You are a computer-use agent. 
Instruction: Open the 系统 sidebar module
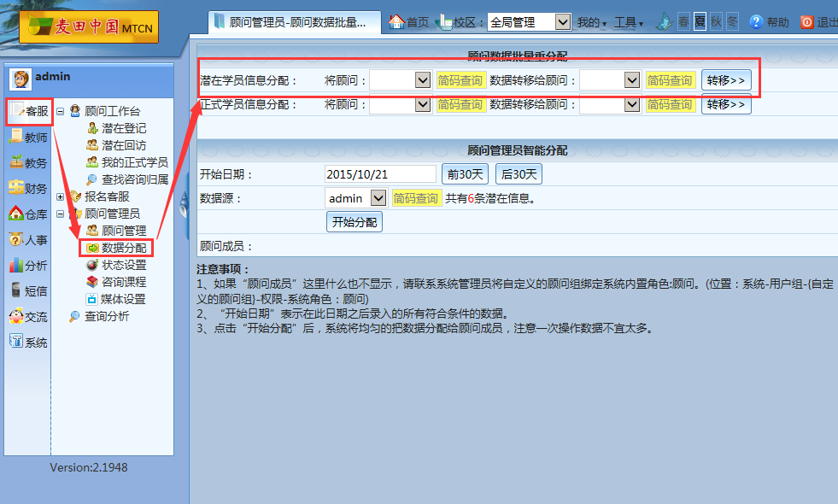[x=29, y=342]
